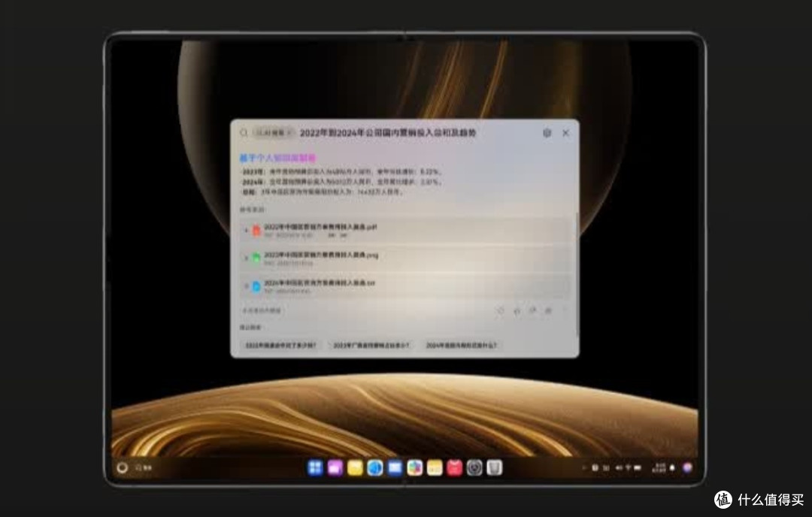Screen dimensions: 812x517
Task: Click the query text starting with 2022年到2024年
Action: pyautogui.click(x=388, y=133)
